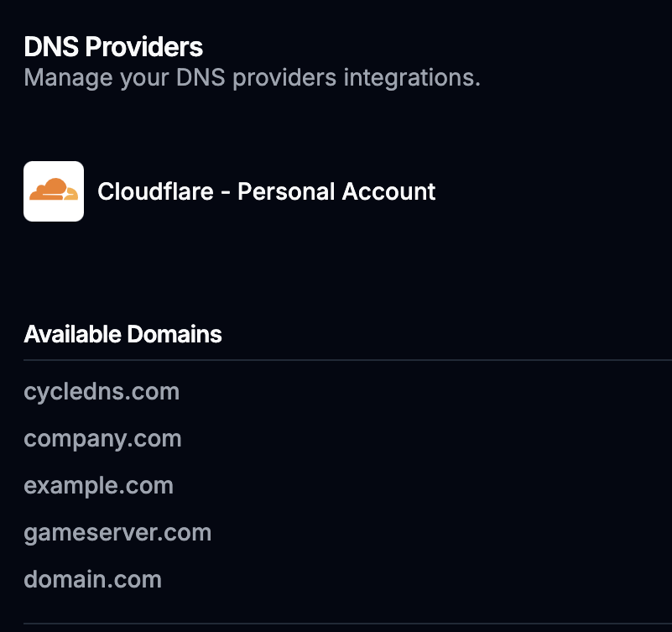672x632 pixels.
Task: Click the Manage your DNS providers integrations subtitle
Action: [x=252, y=78]
